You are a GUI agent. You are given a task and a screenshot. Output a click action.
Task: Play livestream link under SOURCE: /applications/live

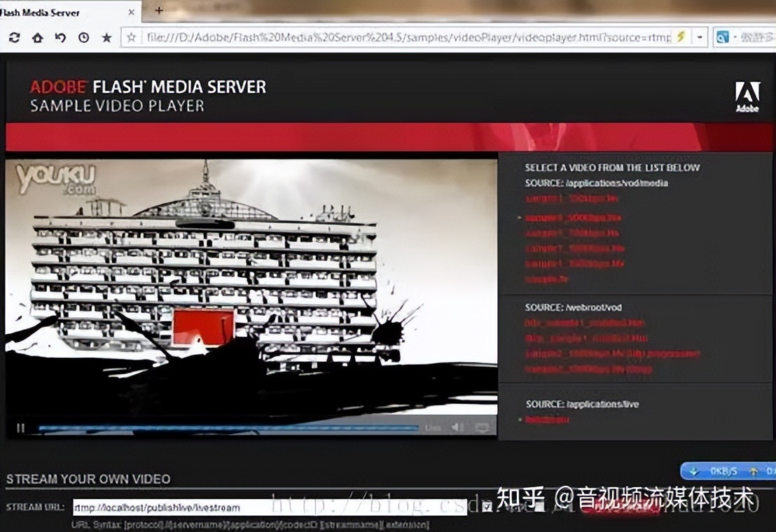point(548,420)
